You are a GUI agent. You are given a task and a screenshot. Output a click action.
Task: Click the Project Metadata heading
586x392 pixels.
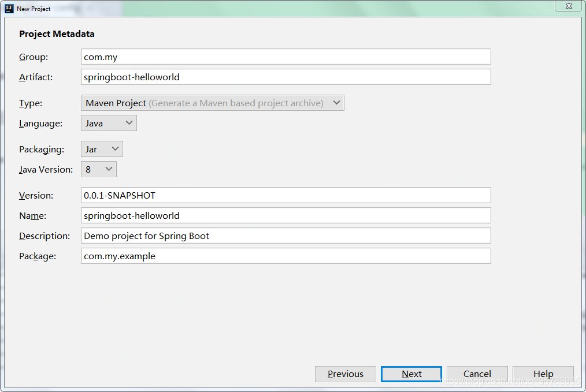(x=57, y=34)
